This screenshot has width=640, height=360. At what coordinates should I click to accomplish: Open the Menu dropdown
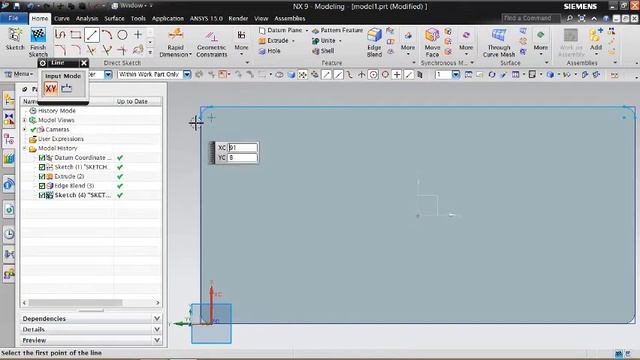19,74
